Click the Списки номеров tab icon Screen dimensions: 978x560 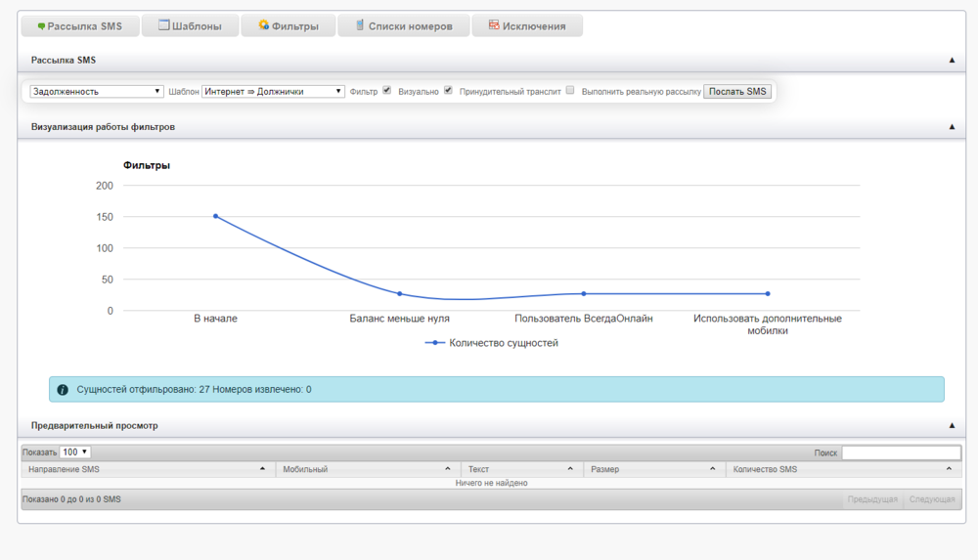point(361,25)
